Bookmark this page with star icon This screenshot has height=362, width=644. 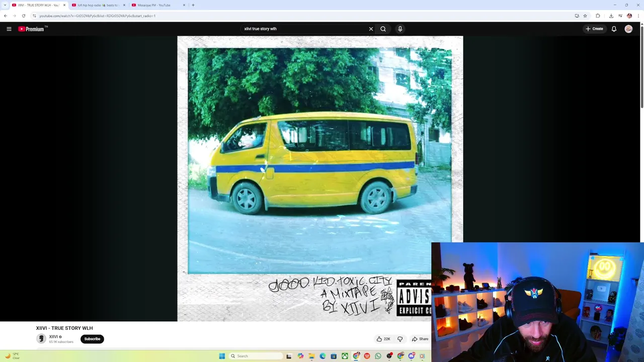pos(585,16)
